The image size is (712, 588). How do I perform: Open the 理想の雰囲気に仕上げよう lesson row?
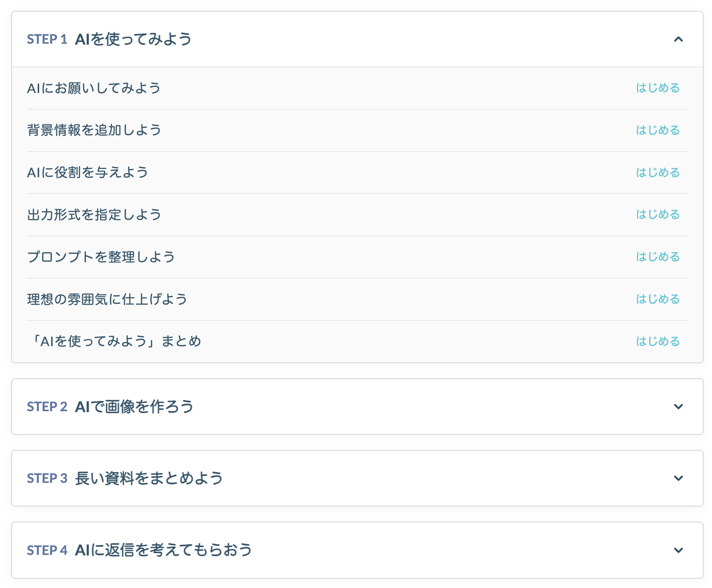[x=107, y=299]
